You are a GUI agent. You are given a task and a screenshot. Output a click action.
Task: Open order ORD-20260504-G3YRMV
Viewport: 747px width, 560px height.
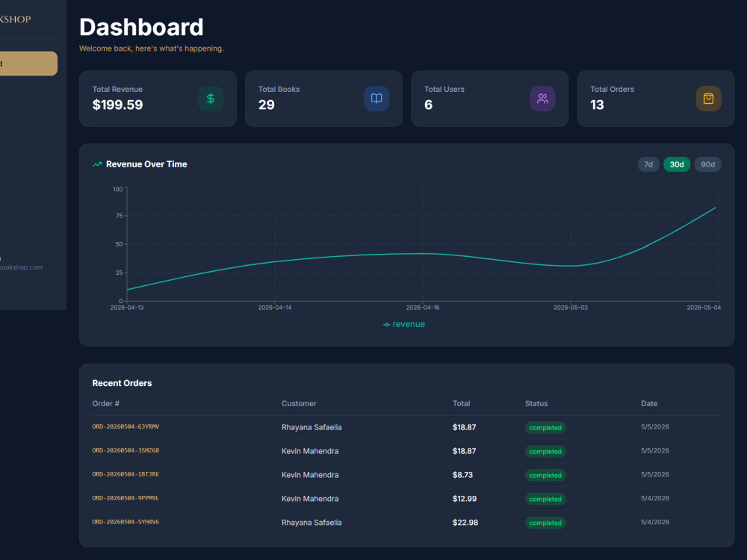(125, 426)
